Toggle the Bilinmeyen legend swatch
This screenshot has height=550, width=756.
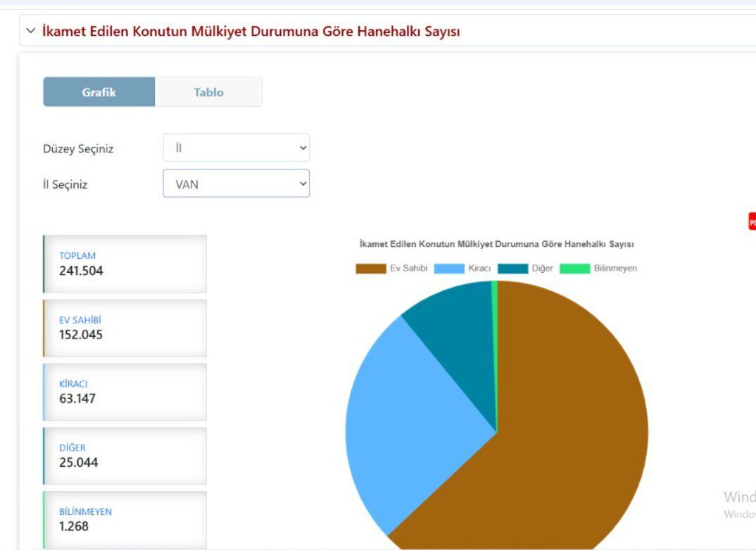pos(574,269)
